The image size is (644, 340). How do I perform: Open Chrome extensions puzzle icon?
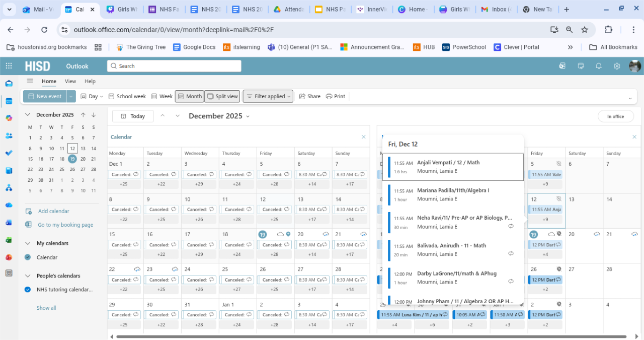(608, 30)
